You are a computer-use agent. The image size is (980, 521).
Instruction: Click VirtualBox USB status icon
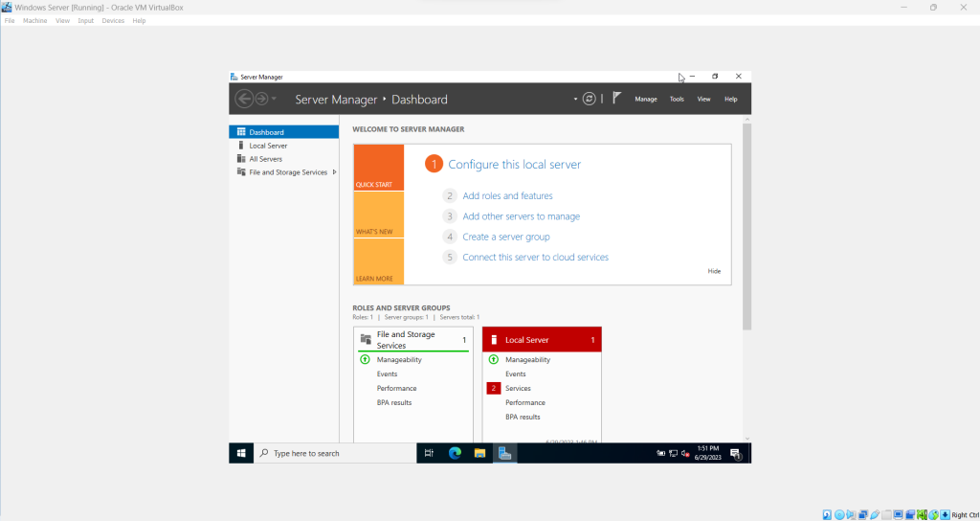click(x=875, y=514)
